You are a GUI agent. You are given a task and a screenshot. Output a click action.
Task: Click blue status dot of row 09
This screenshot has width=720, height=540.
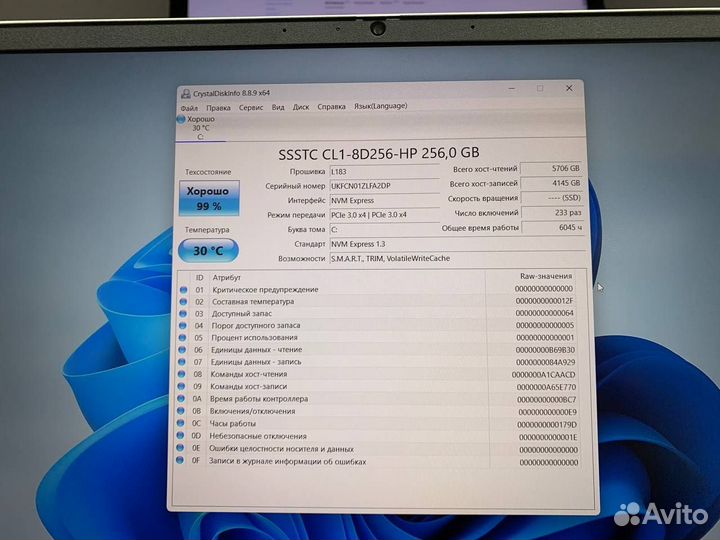point(181,386)
